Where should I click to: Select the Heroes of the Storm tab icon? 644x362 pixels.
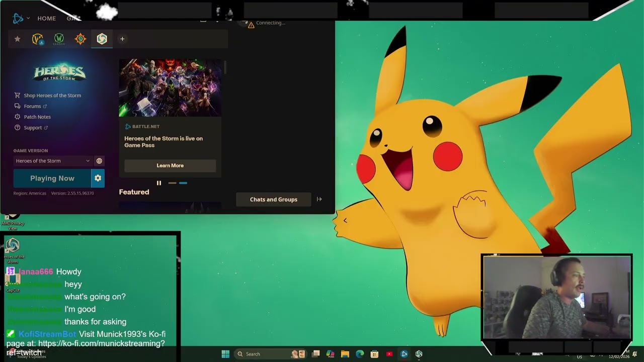(102, 39)
